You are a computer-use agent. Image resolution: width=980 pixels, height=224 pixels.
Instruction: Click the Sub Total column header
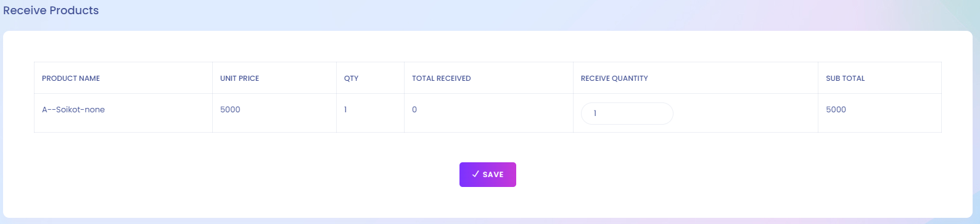click(846, 78)
